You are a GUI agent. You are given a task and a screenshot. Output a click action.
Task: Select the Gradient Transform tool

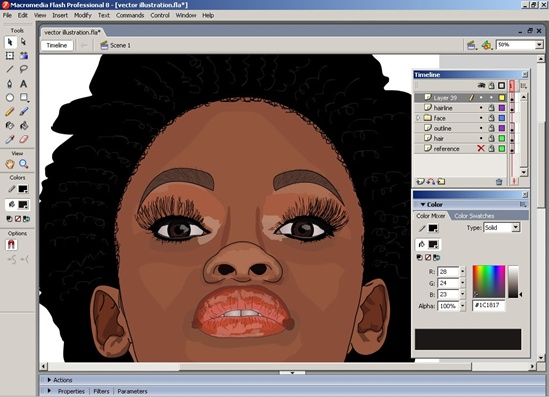pos(23,56)
